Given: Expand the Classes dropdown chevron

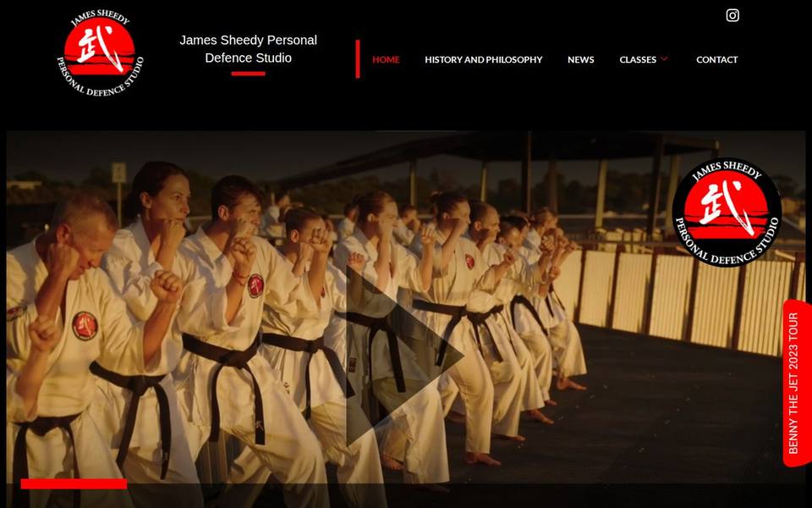Looking at the screenshot, I should tap(664, 59).
